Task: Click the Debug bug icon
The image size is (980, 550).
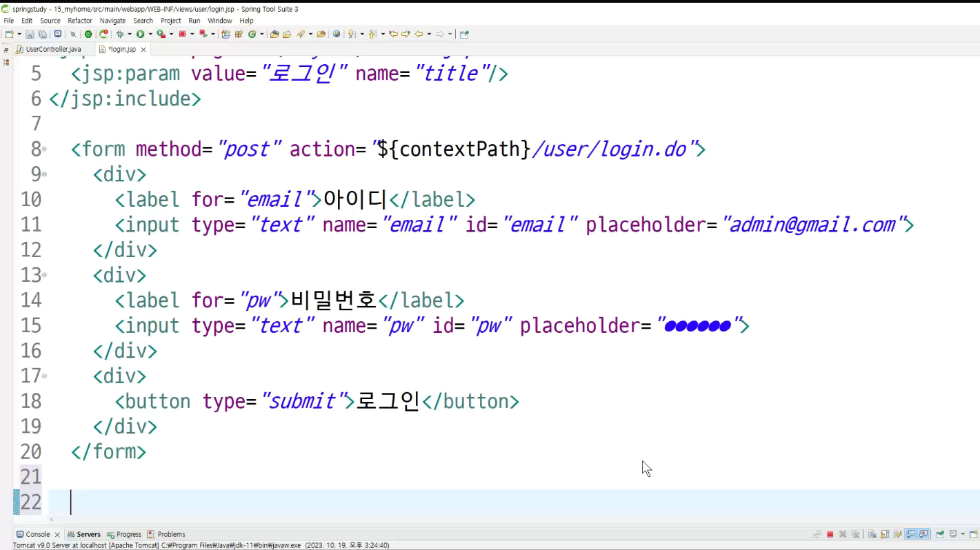Action: coord(119,34)
